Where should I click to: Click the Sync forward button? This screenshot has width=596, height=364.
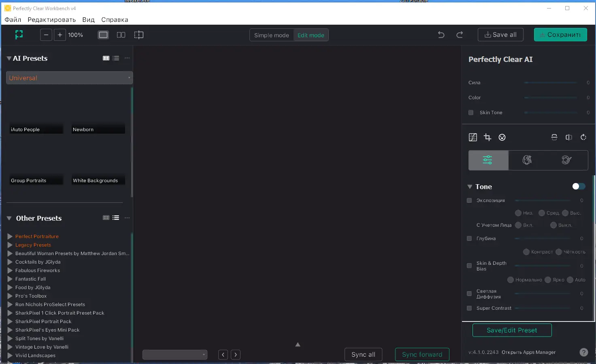pyautogui.click(x=422, y=354)
